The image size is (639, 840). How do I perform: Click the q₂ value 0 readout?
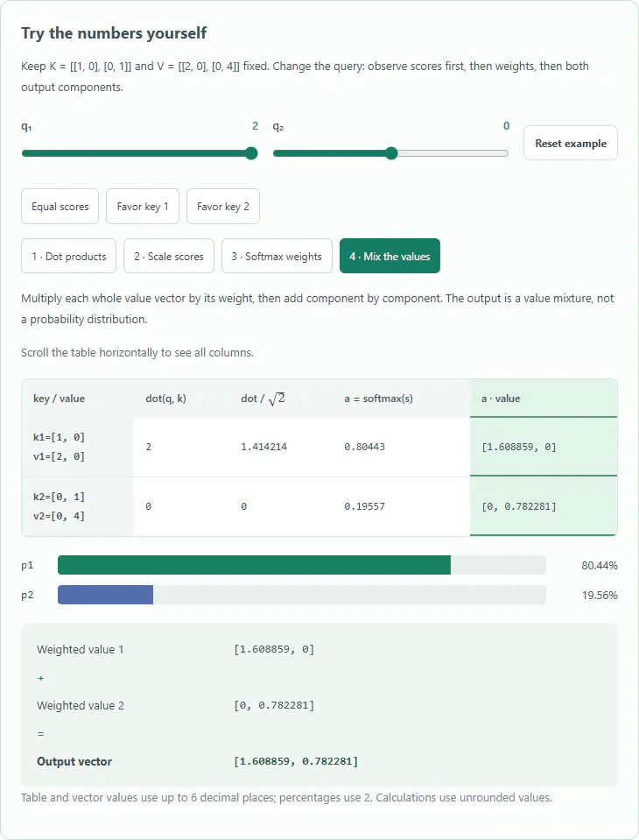point(506,126)
